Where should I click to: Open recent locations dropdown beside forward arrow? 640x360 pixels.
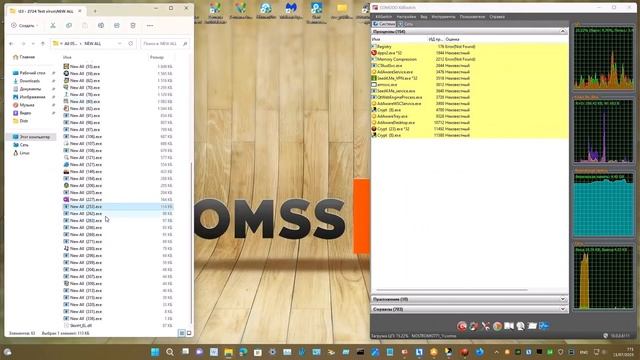pyautogui.click(x=33, y=43)
